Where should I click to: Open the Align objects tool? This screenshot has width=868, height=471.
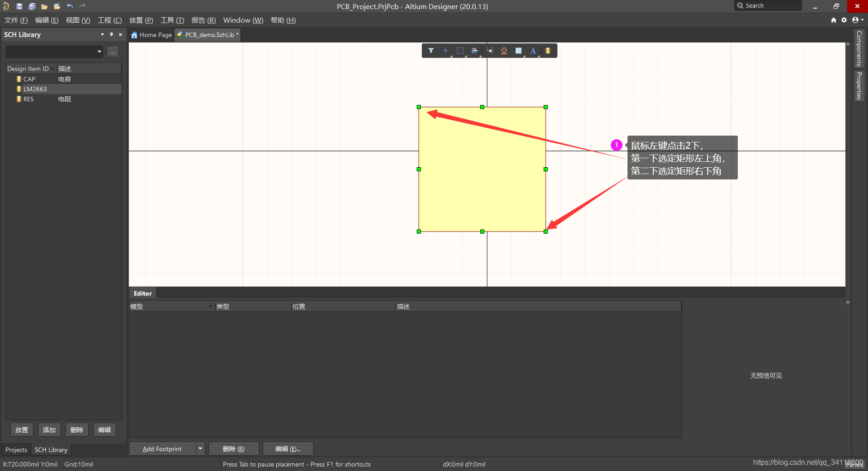(475, 51)
